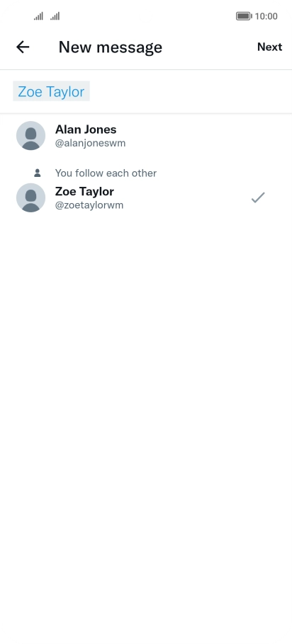Tap the second signal strength icon
This screenshot has width=292, height=644.
click(55, 16)
